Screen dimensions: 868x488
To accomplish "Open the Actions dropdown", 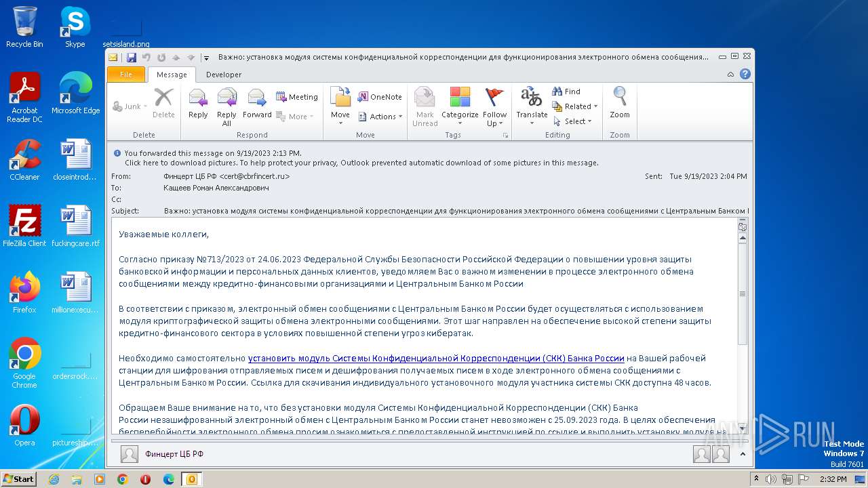I will pyautogui.click(x=380, y=117).
